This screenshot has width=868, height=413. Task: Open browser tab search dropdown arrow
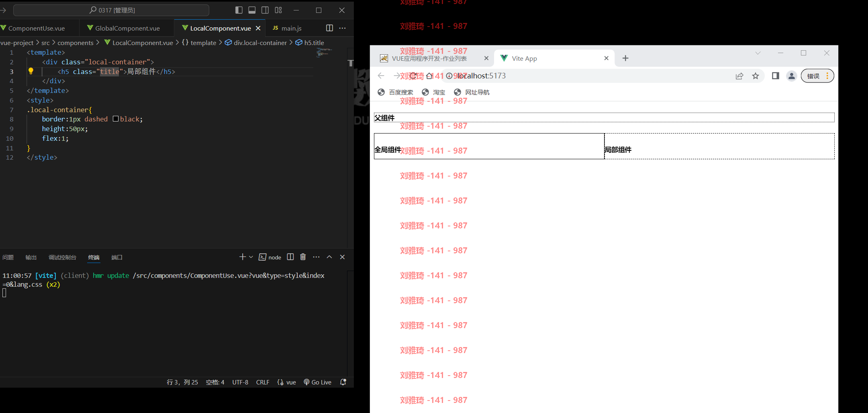click(758, 53)
